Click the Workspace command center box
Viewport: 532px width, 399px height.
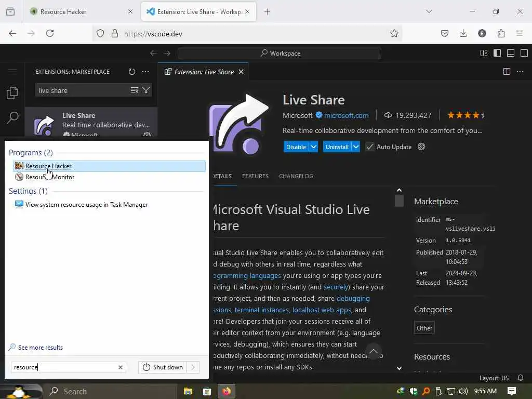point(280,54)
